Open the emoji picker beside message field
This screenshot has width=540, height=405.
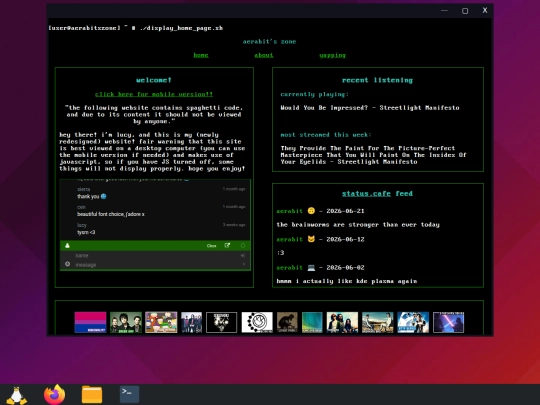[68, 264]
